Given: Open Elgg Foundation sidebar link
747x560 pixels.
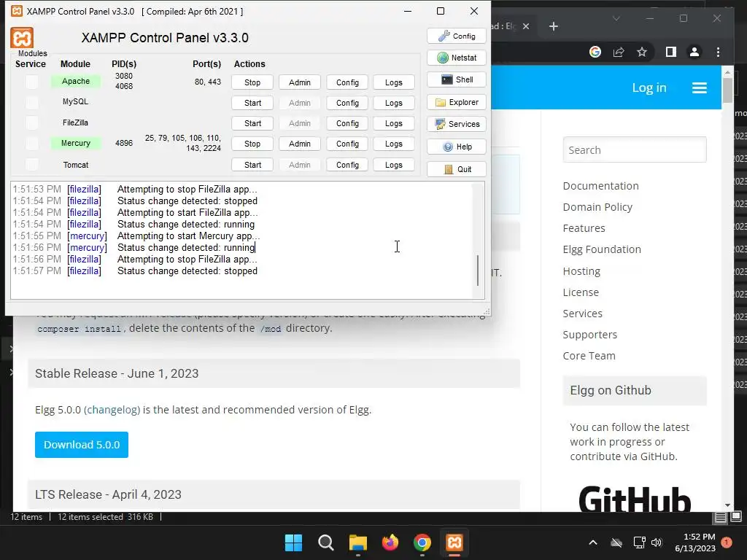Looking at the screenshot, I should pos(602,249).
